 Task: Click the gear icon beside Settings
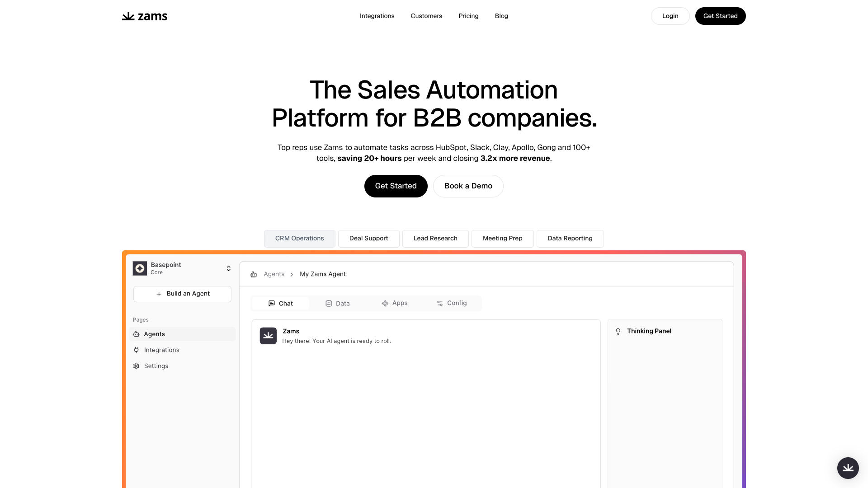[136, 366]
